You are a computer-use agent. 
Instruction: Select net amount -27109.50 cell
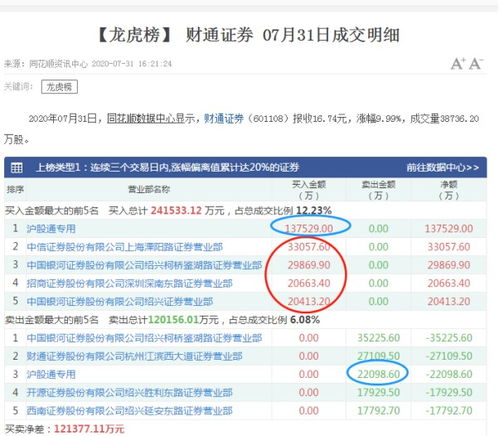449,356
